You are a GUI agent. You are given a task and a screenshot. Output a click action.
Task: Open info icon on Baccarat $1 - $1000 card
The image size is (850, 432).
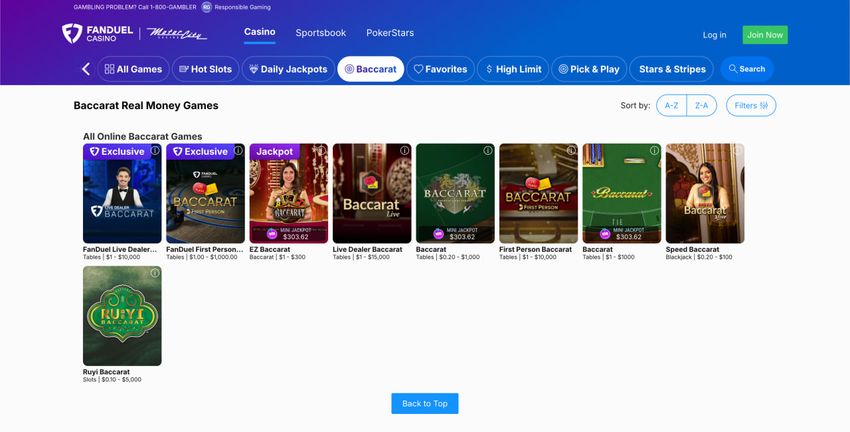[655, 151]
